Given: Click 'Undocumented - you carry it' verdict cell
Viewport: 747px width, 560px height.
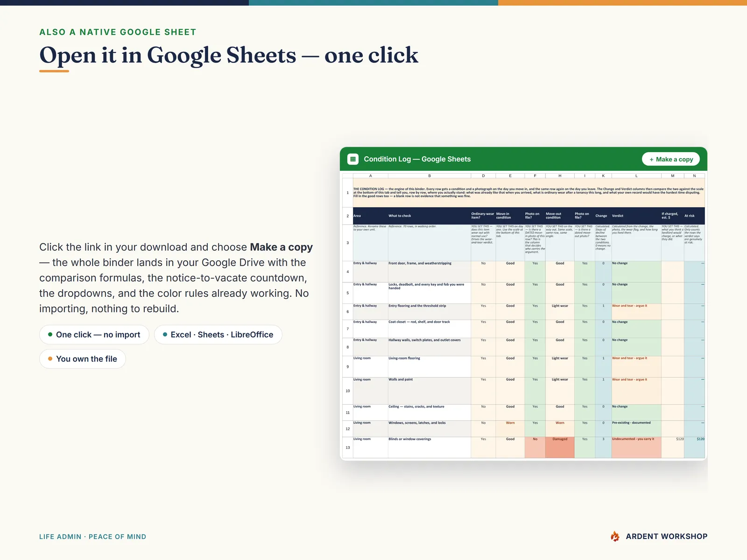Looking at the screenshot, I should [x=636, y=448].
